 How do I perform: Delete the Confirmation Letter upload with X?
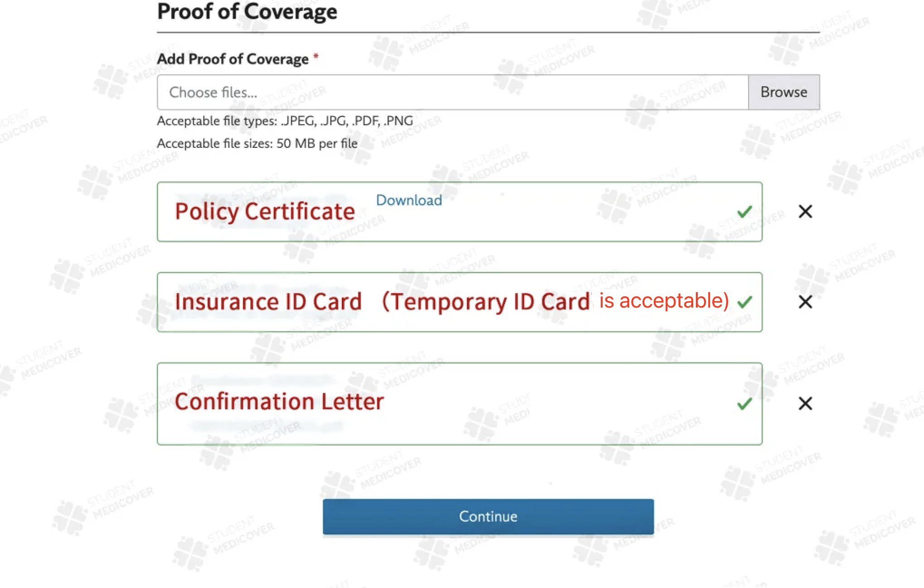[805, 403]
